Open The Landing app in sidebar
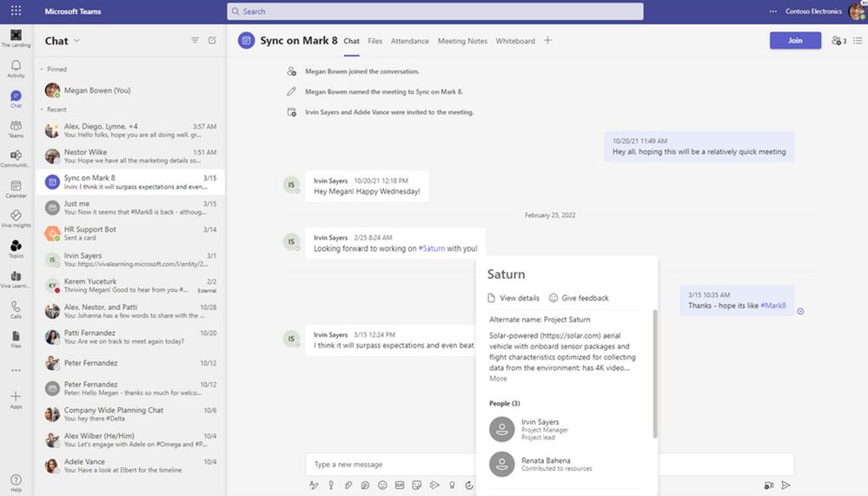The image size is (868, 496). (x=16, y=38)
